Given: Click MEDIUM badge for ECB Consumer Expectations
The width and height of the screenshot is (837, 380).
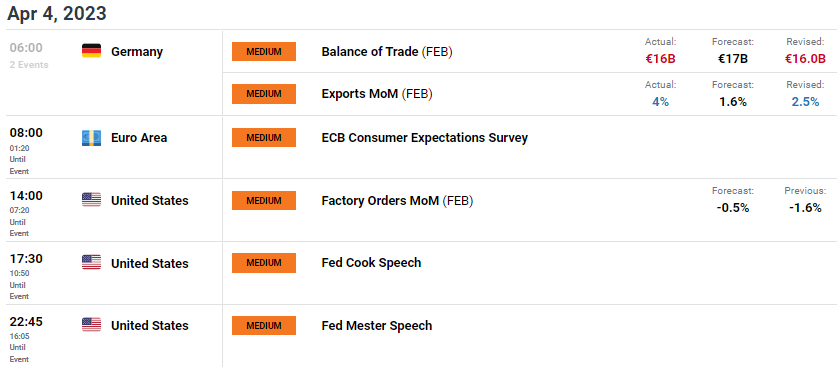Looking at the screenshot, I should (x=264, y=138).
